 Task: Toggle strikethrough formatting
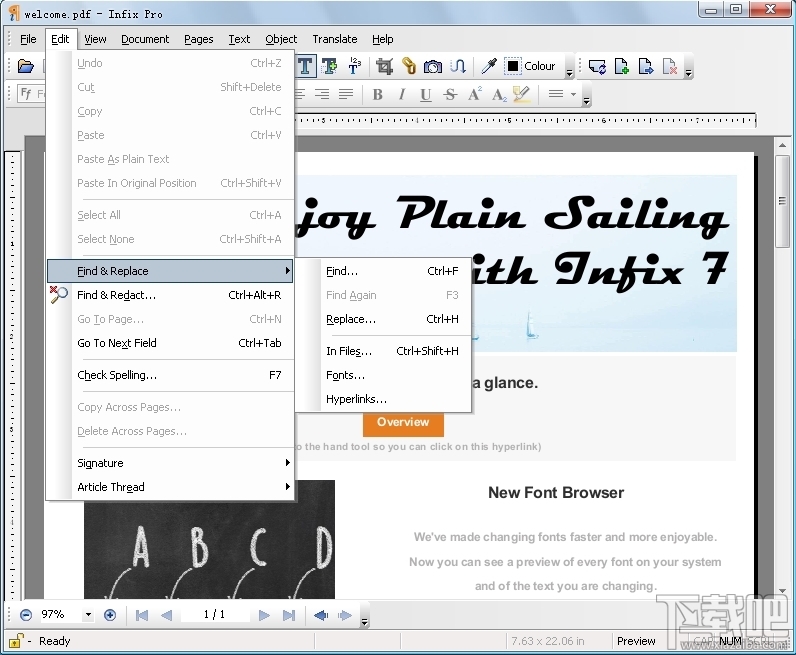450,94
